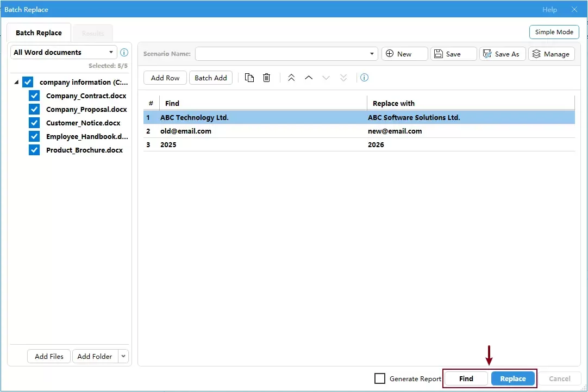The image size is (588, 392).
Task: Select Product_Brochure.docx file name
Action: 84,150
